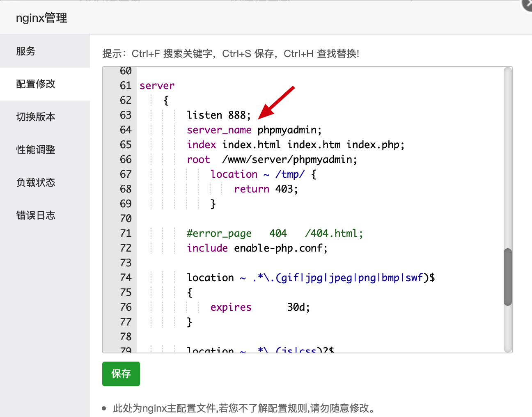Place cursor on 'include enable-php.conf;' line
Screen dimensions: 532x417
point(257,248)
